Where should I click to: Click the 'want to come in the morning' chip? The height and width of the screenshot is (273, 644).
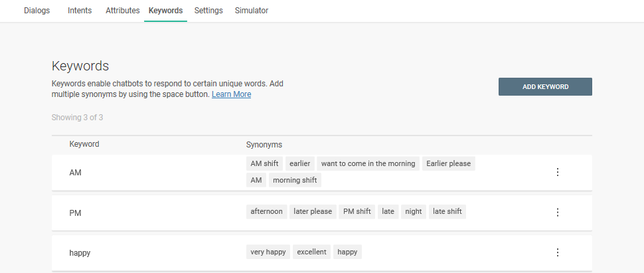tap(368, 163)
